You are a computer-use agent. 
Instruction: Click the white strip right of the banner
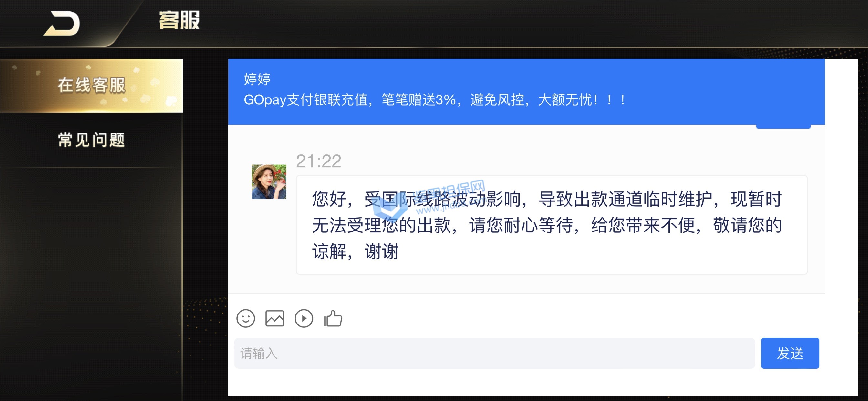click(x=841, y=92)
